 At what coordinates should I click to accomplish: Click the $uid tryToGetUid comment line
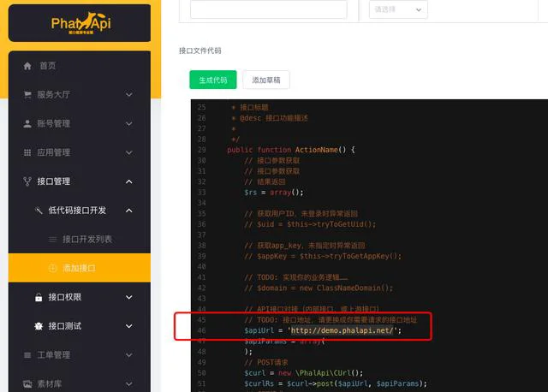[310, 224]
